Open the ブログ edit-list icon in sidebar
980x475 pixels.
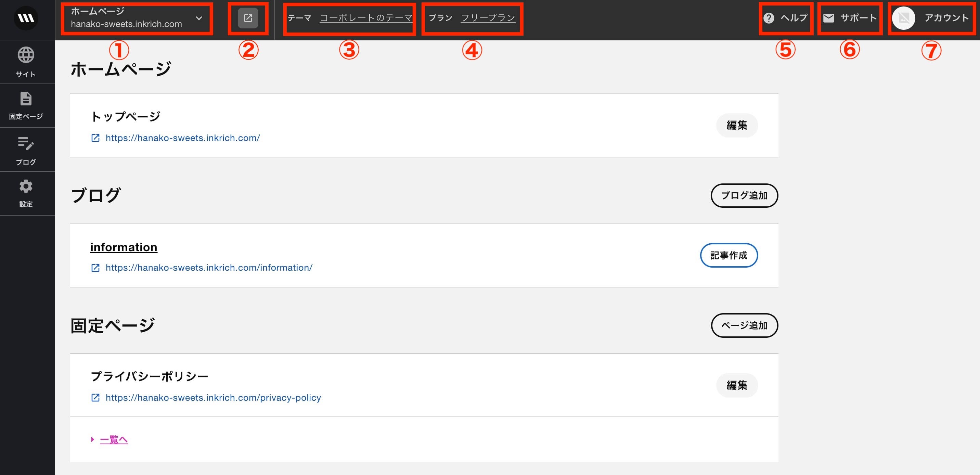coord(26,143)
